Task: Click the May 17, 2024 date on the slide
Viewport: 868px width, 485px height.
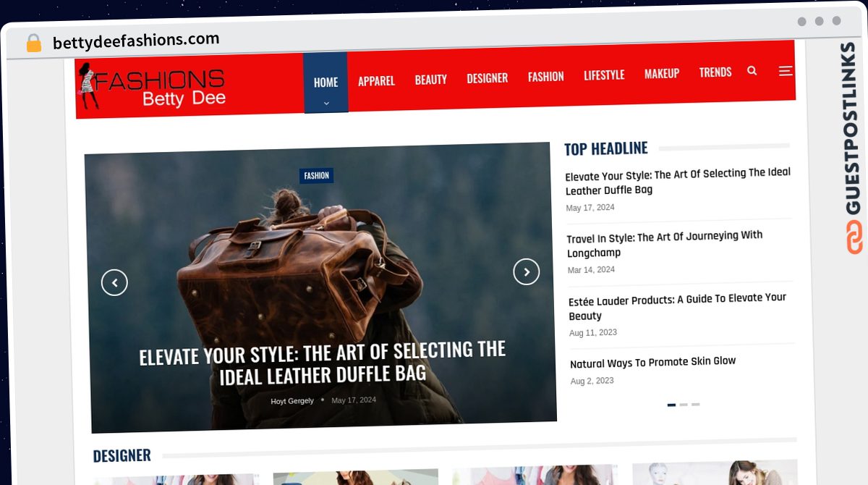Action: pyautogui.click(x=354, y=400)
